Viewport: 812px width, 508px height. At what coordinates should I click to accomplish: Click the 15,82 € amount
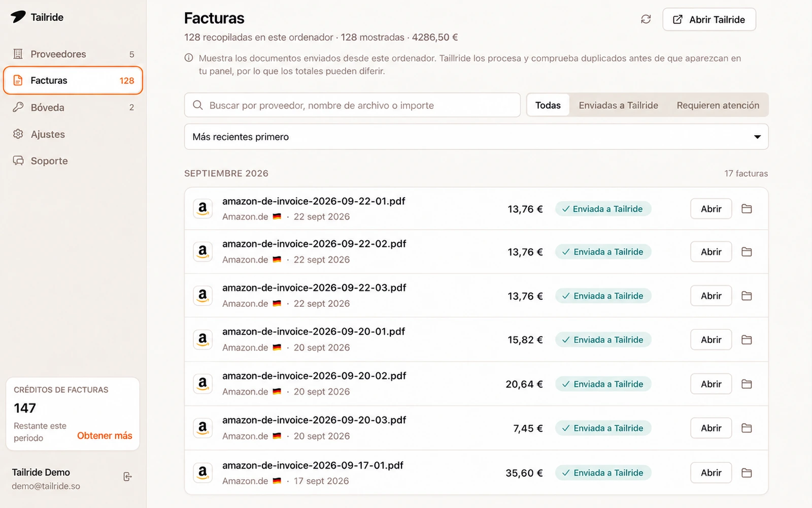(525, 340)
